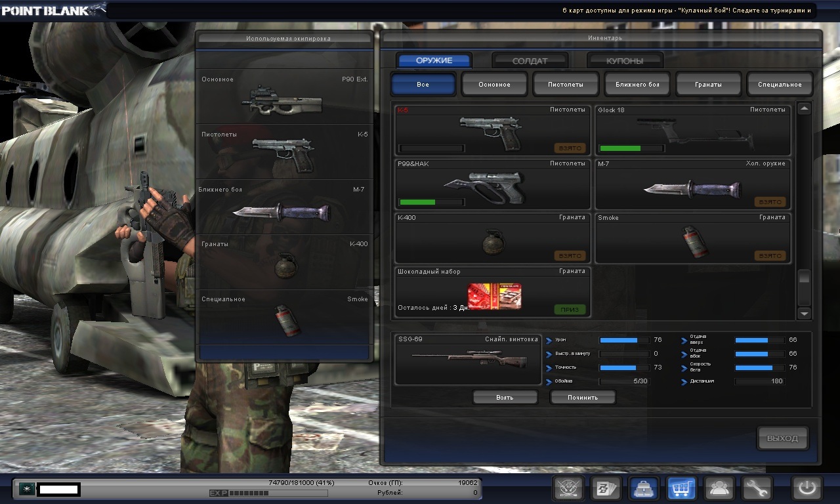Open the clan emblem icon in bottom bar
This screenshot has height=504, width=840.
[568, 488]
